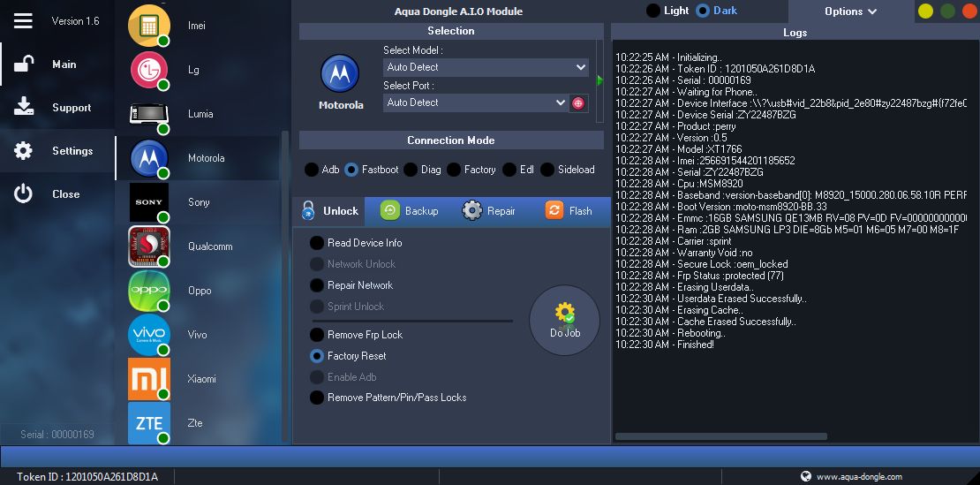Switch to the Backup tab
Screen dimensions: 980x485
coord(410,210)
